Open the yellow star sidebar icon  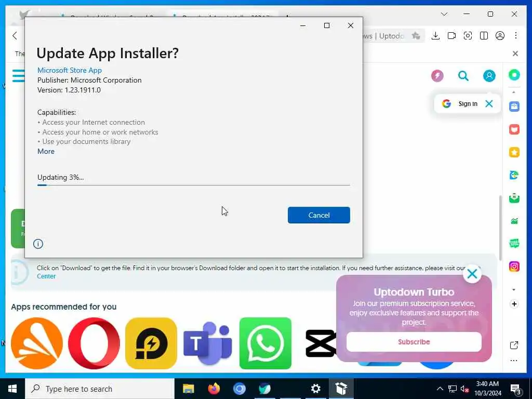tap(514, 152)
